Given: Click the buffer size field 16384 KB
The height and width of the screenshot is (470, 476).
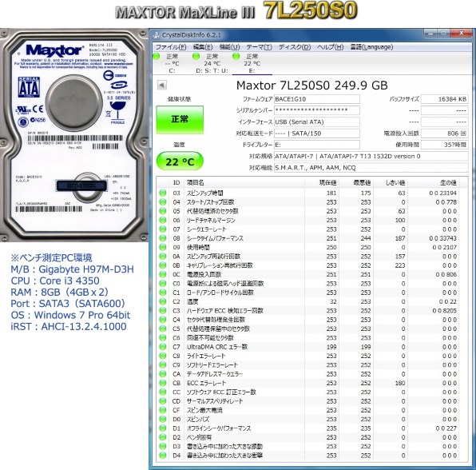Looking at the screenshot, I should coord(444,99).
